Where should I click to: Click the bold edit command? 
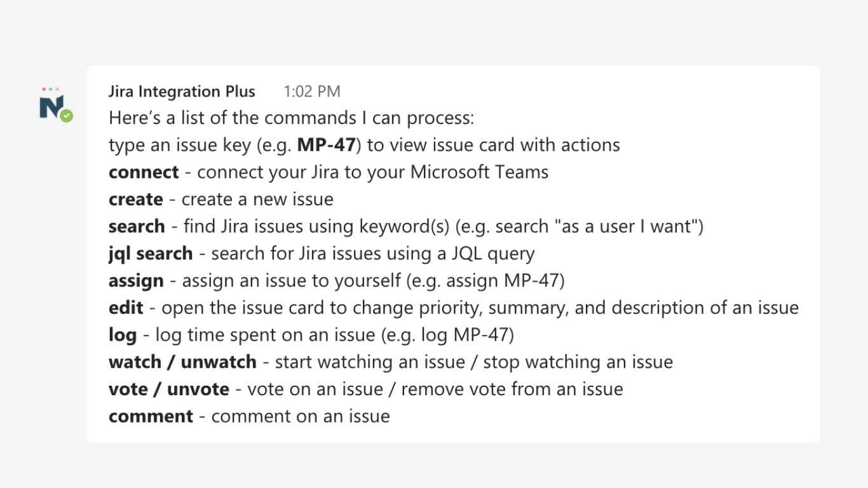coord(126,308)
